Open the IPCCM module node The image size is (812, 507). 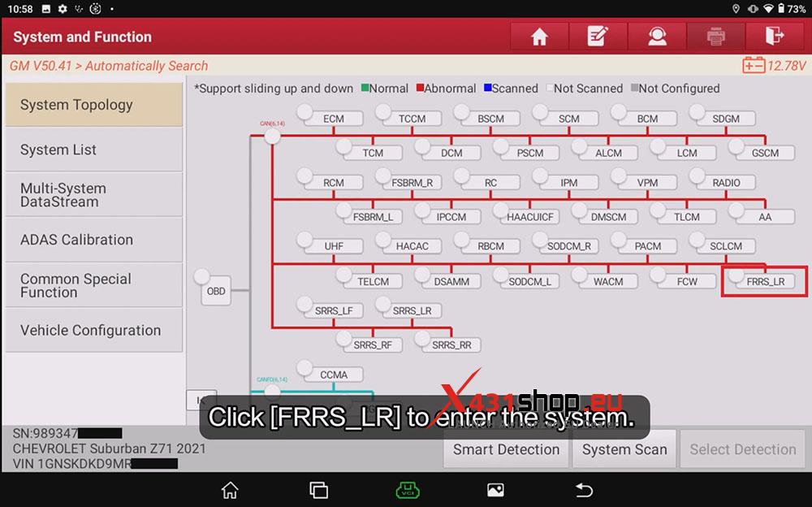(451, 217)
